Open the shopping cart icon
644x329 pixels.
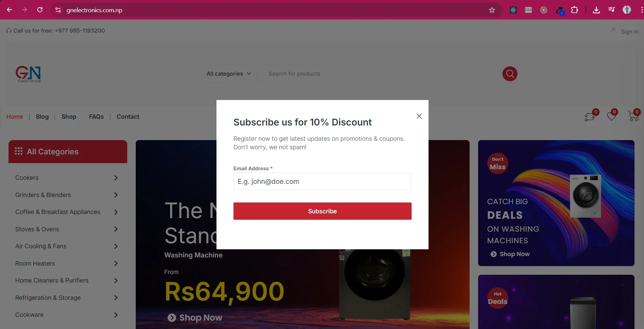tap(633, 116)
